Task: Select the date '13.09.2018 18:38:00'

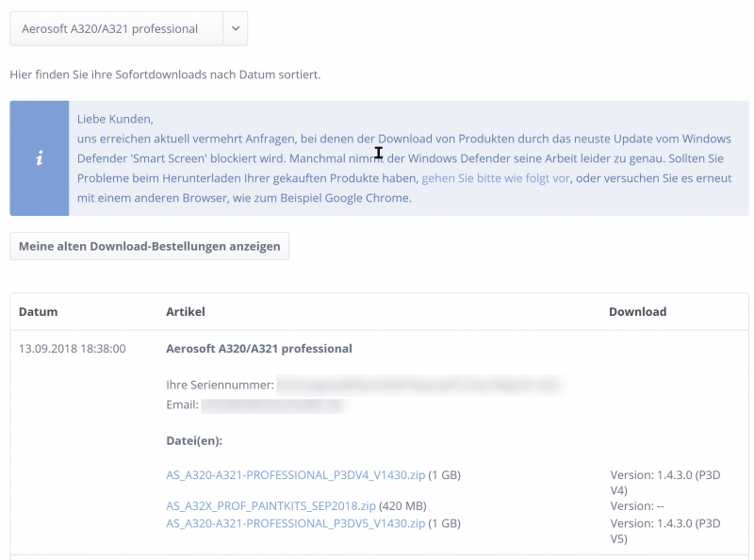Action: click(73, 349)
